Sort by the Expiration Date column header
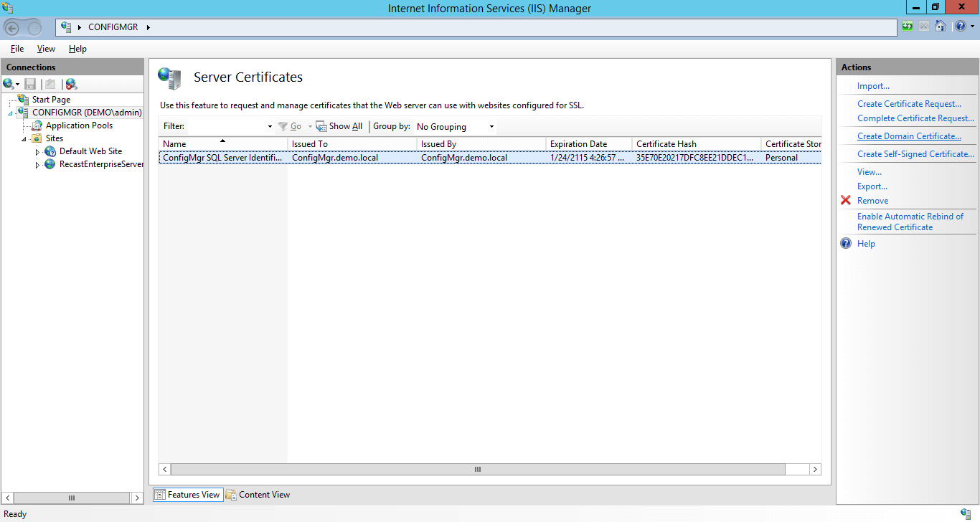Viewport: 980px width, 522px height. pyautogui.click(x=589, y=144)
